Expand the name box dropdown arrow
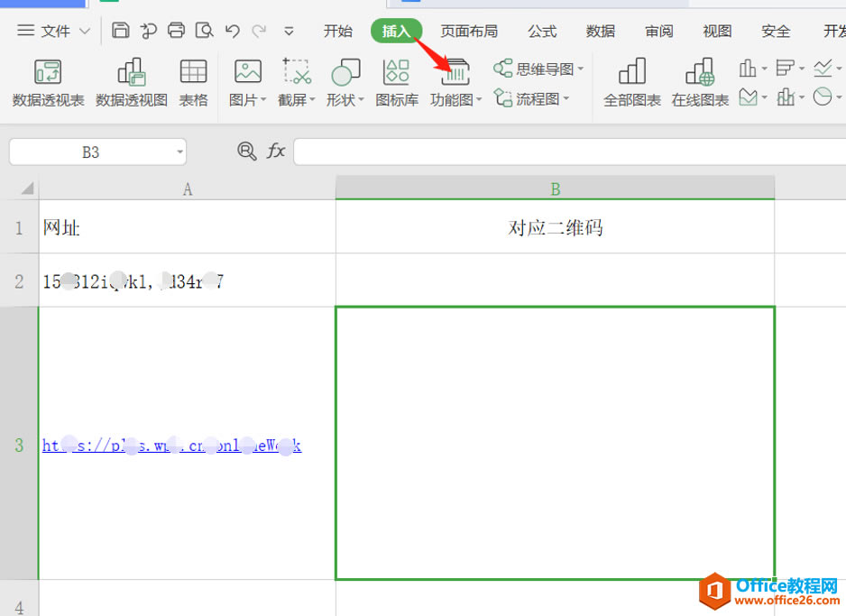The image size is (846, 616). [180, 152]
